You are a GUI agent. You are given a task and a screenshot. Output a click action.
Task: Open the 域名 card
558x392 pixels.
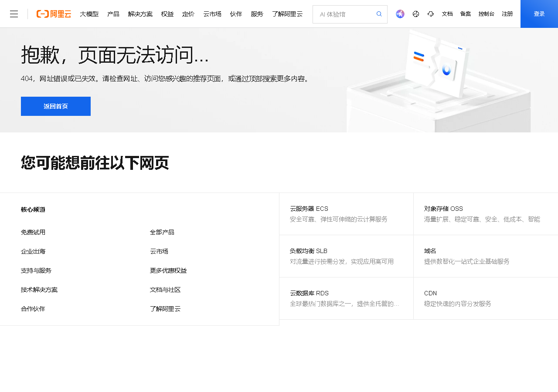(486, 256)
